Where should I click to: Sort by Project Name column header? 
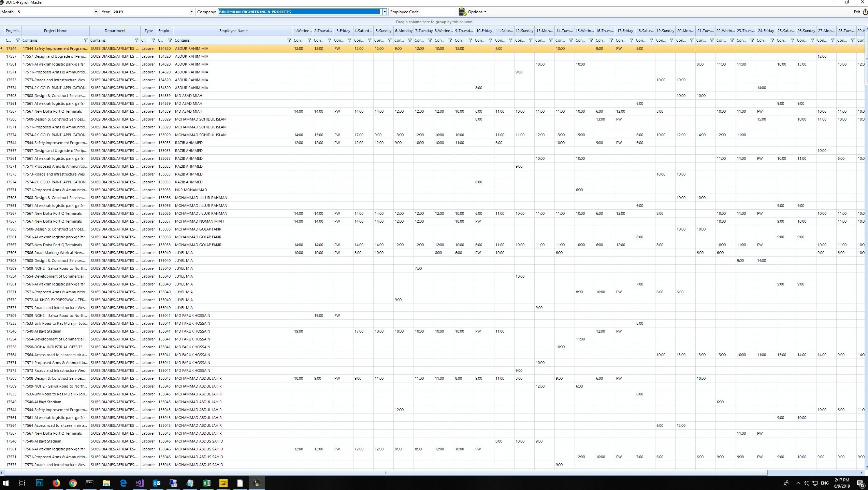click(x=55, y=31)
